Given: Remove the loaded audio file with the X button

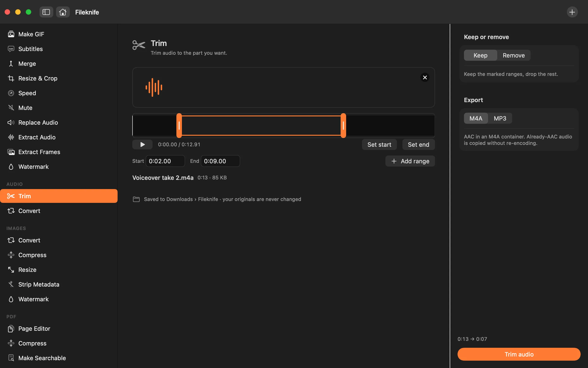Looking at the screenshot, I should (425, 78).
